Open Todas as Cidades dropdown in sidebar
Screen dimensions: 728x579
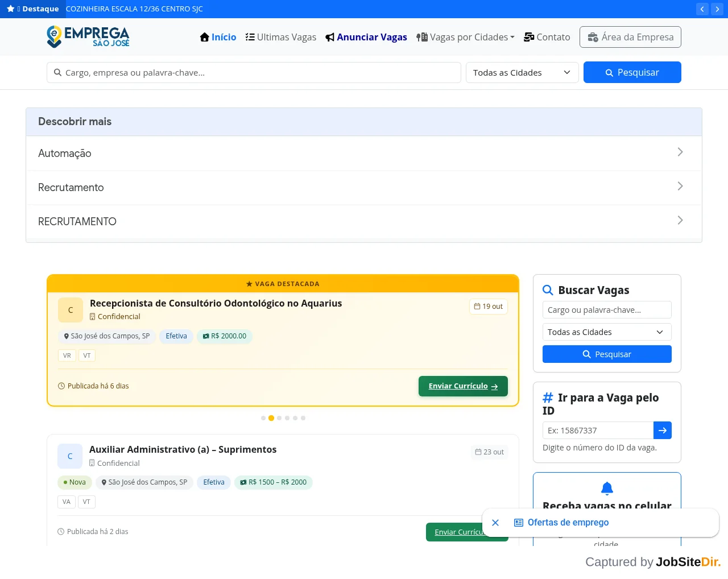[x=607, y=332]
